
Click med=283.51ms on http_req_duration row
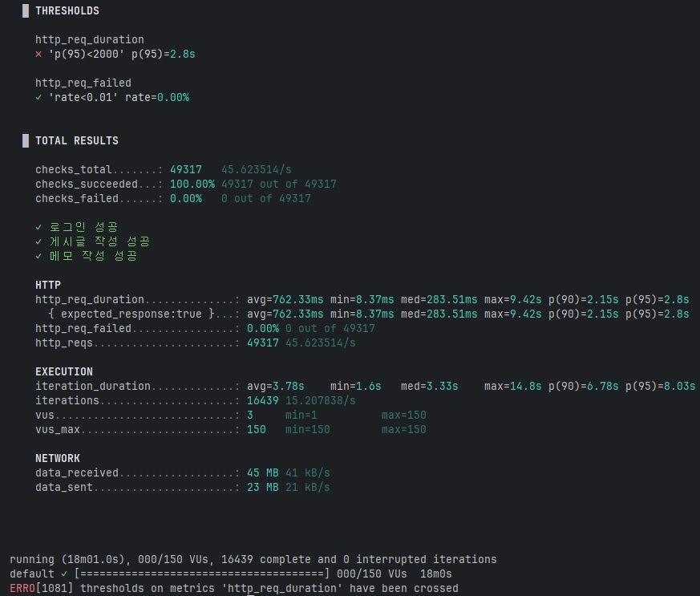click(439, 299)
